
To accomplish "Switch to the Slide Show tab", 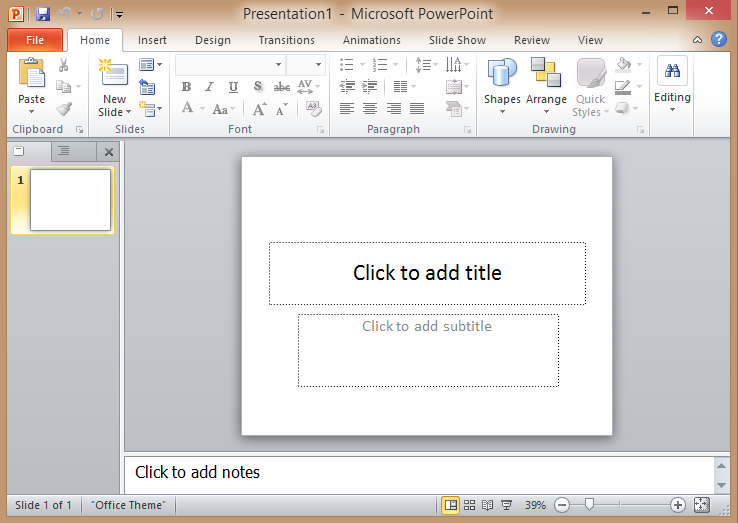I will coord(457,40).
